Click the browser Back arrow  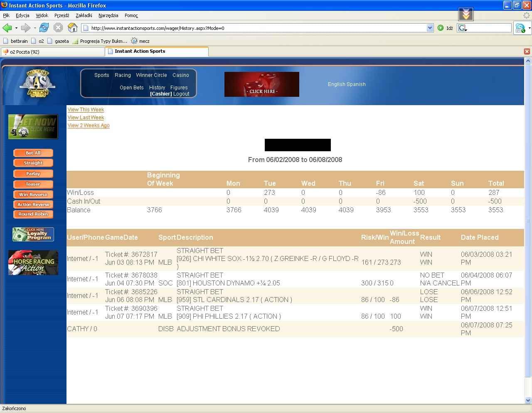coord(7,28)
